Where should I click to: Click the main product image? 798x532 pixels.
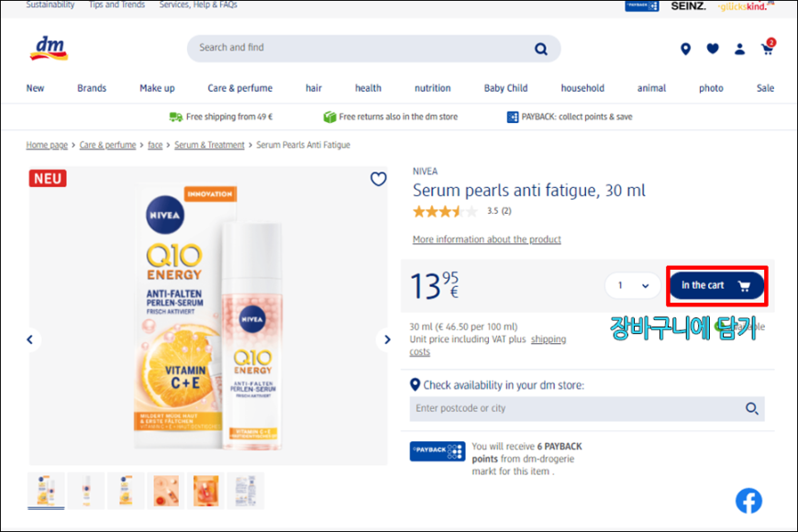[208, 316]
